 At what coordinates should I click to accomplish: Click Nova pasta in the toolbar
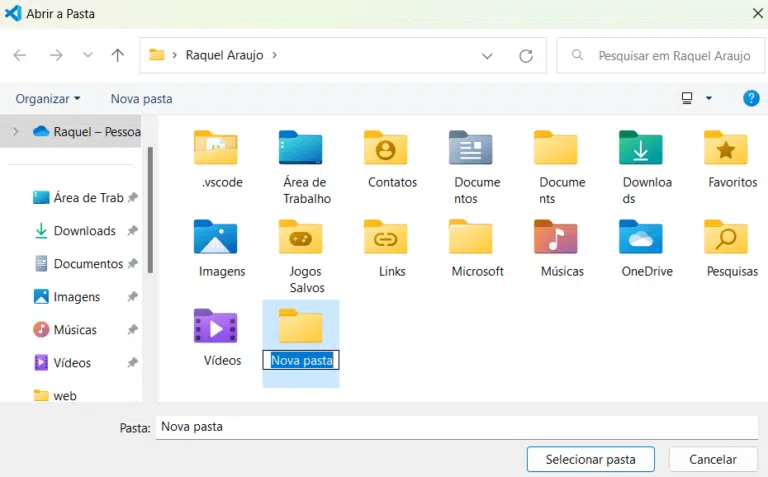[141, 99]
